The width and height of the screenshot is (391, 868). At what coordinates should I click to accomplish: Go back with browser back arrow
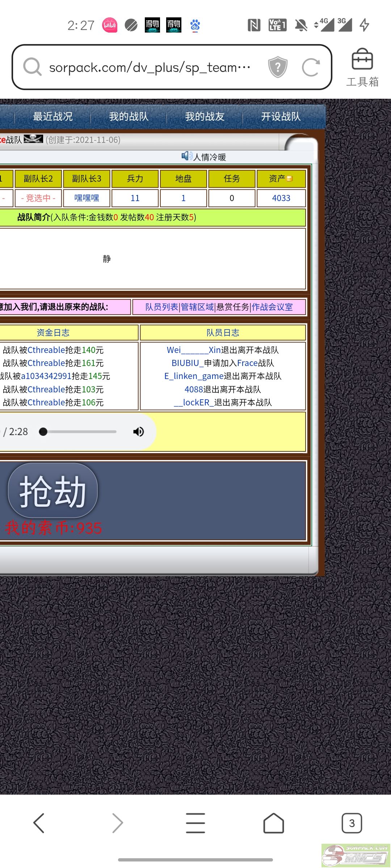tap(39, 823)
